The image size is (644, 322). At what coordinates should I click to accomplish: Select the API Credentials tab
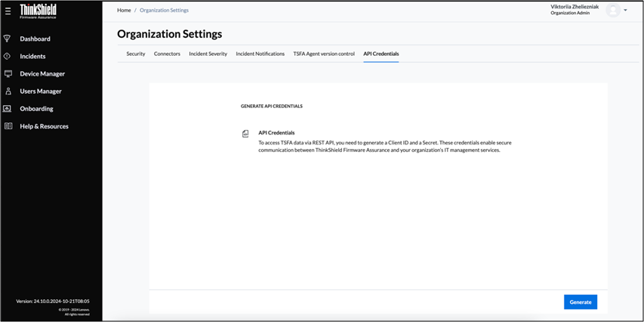pos(381,54)
